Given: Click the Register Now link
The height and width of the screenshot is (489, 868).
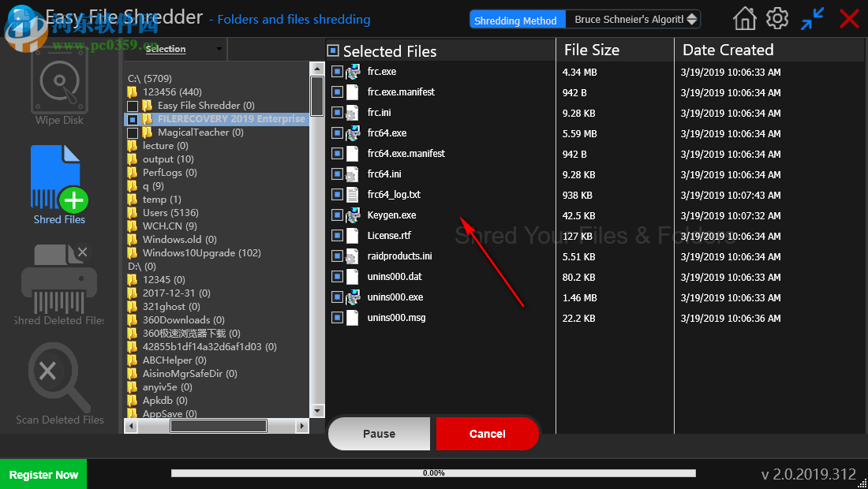Looking at the screenshot, I should [x=43, y=474].
